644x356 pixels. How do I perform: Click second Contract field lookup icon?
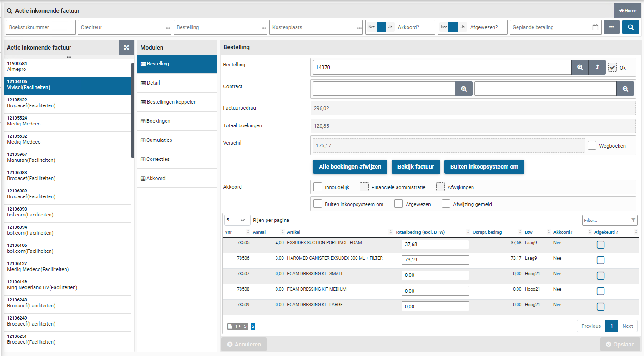pyautogui.click(x=625, y=89)
